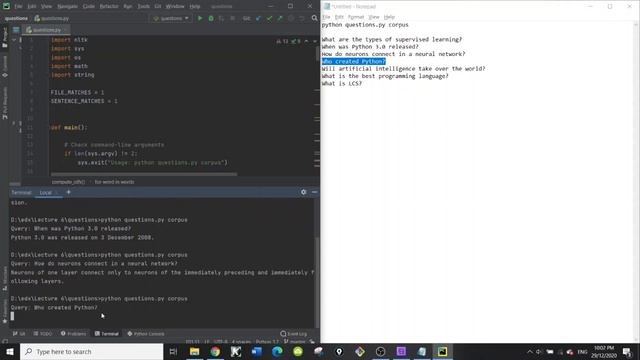Open the 4 spaces indent selector
Screen dimensions: 640x360
click(x=241, y=342)
